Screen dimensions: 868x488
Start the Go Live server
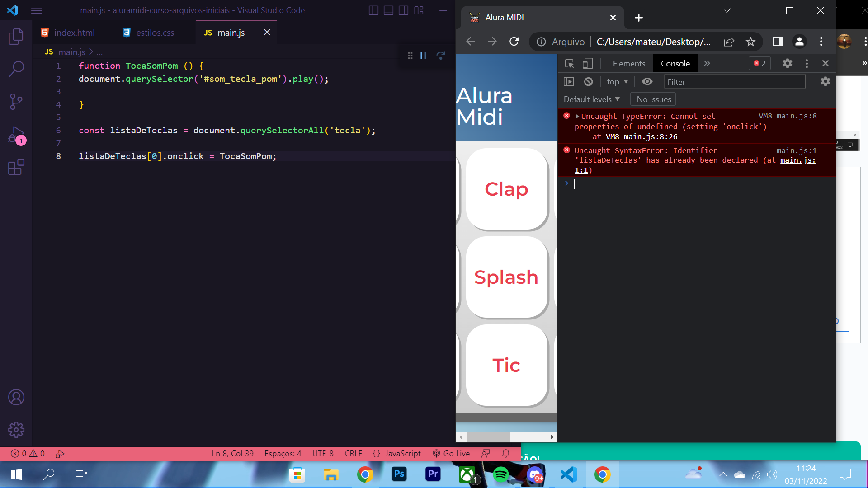point(451,454)
